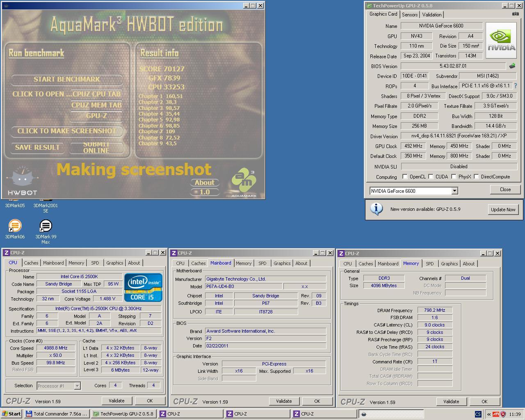525x420 pixels.
Task: Click the ATI tray icon
Action: point(496,414)
